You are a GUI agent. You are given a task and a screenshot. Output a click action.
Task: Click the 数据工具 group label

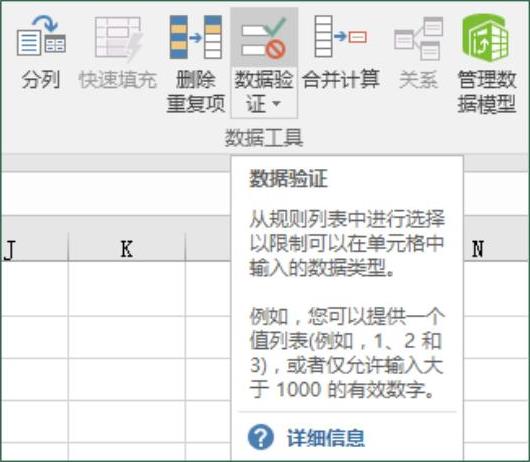(x=264, y=138)
